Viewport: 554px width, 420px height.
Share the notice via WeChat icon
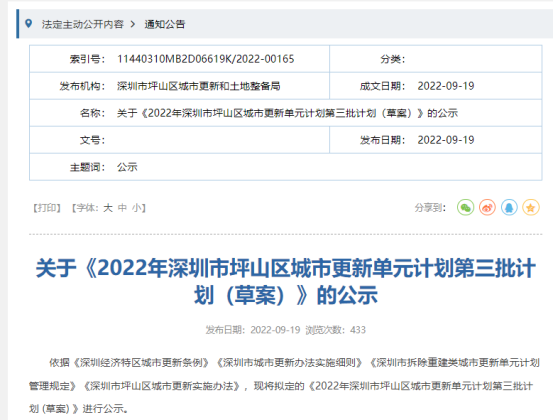tap(465, 208)
